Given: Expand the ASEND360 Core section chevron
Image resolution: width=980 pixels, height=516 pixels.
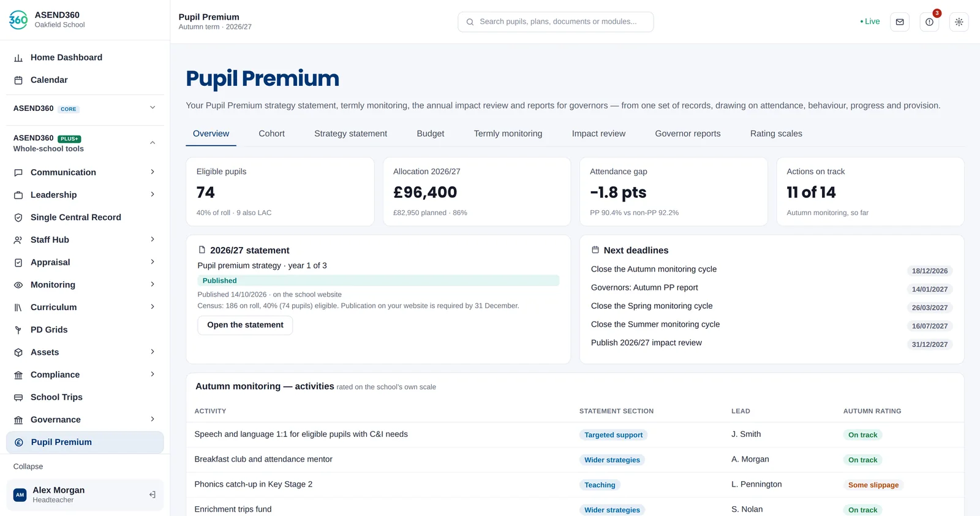Looking at the screenshot, I should point(153,108).
